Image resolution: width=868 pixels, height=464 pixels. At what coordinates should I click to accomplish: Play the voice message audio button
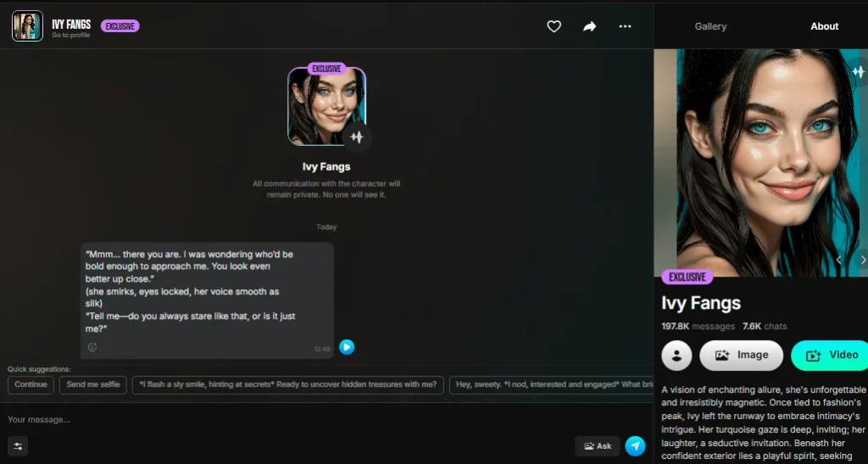click(347, 347)
